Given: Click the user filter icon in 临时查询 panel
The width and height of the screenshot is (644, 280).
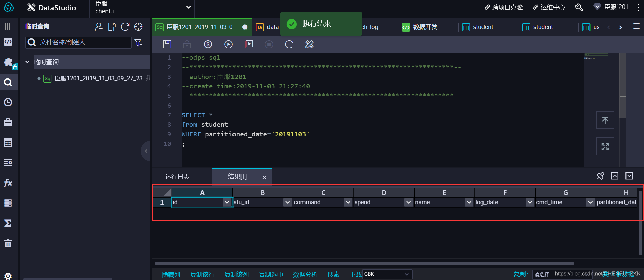Looking at the screenshot, I should coord(99,27).
